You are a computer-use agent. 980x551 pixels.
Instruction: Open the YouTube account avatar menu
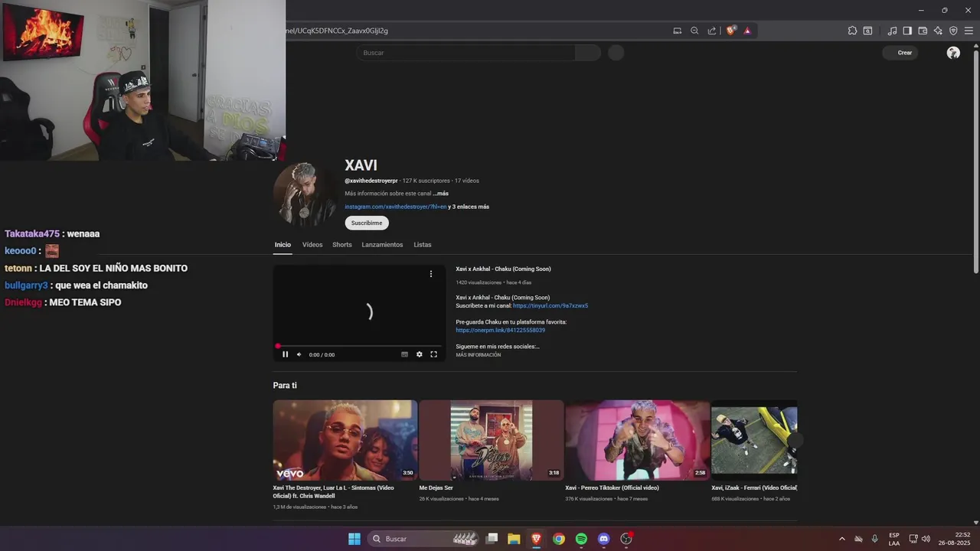953,53
